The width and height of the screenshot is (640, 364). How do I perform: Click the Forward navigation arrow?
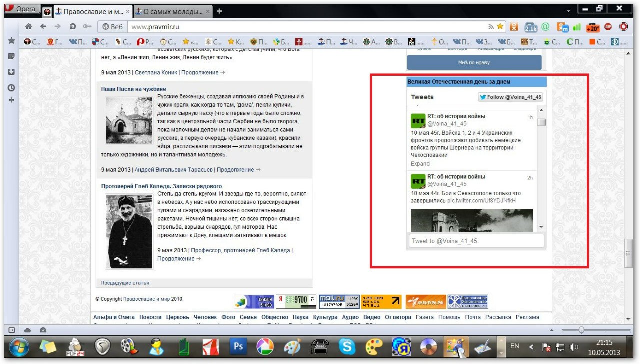(58, 27)
